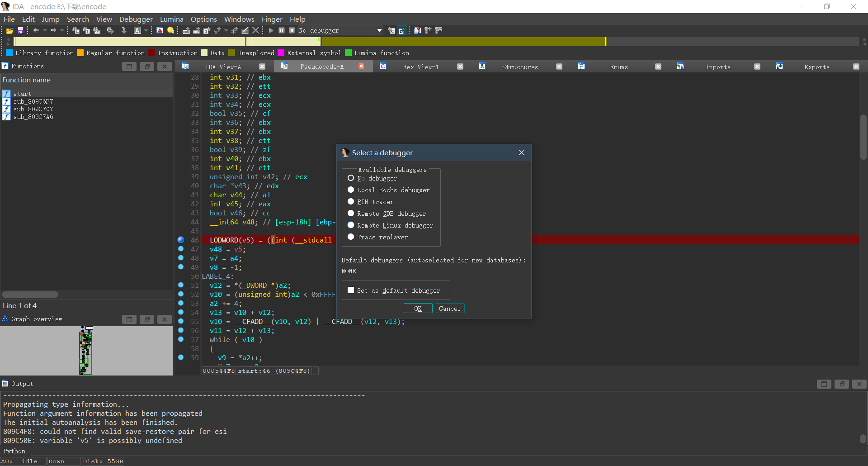This screenshot has height=466, width=868.
Task: Click the Save database toolbar icon
Action: [20, 30]
